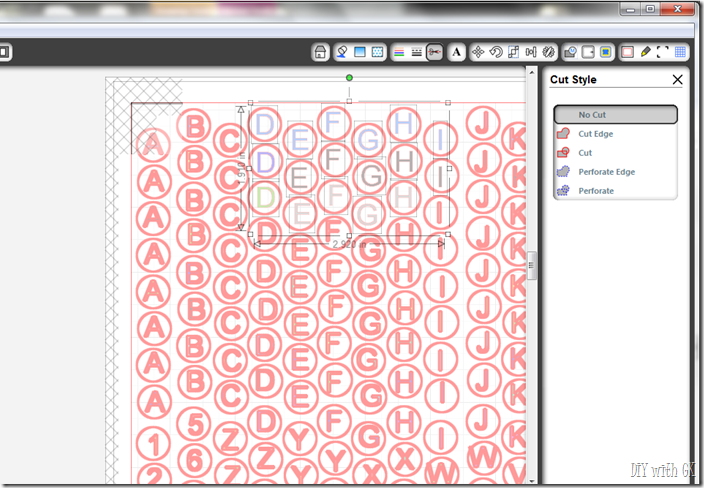Open the Replicate window
This screenshot has height=488, width=704.
(x=548, y=52)
